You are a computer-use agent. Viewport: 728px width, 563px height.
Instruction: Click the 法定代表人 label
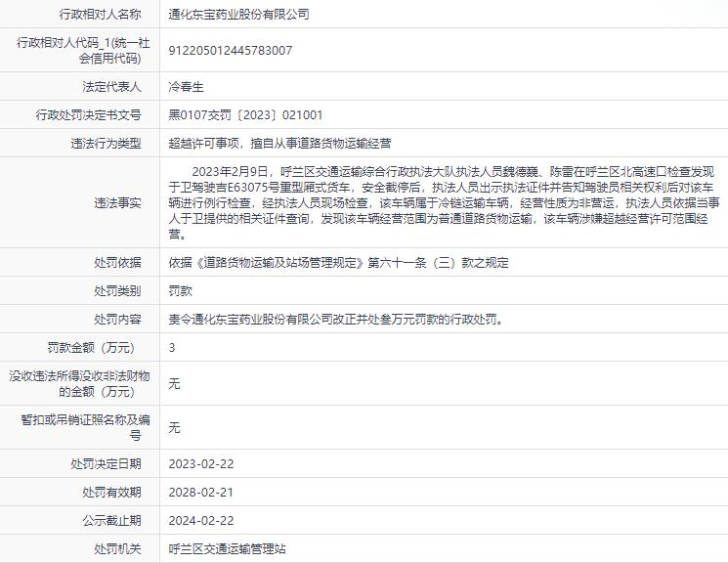pyautogui.click(x=111, y=87)
